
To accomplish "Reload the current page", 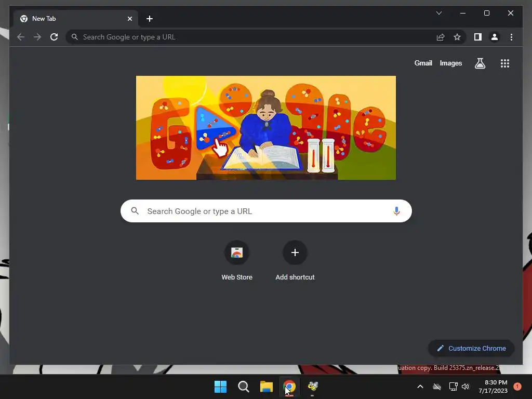I will [x=54, y=37].
